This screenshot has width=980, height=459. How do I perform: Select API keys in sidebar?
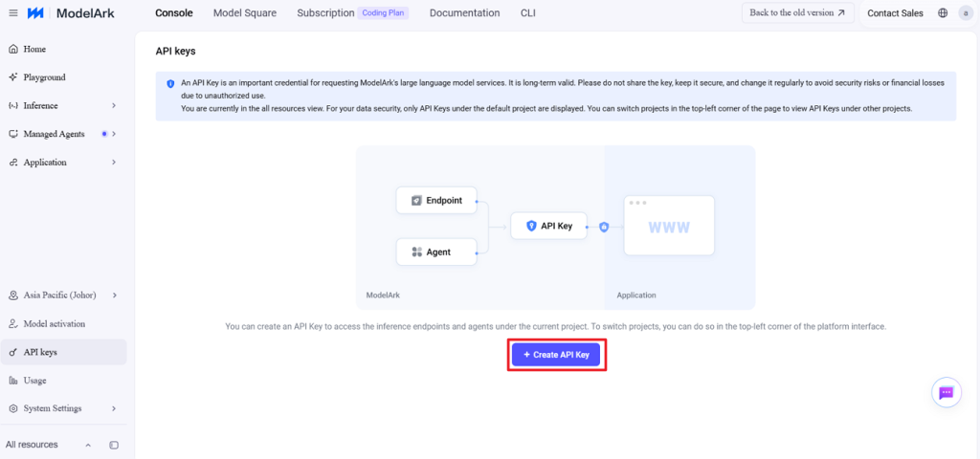click(x=64, y=352)
